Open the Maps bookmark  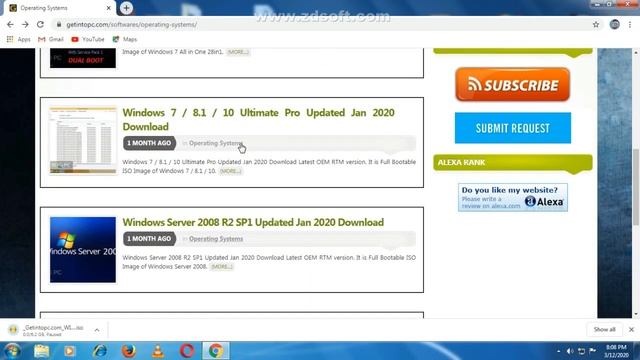pyautogui.click(x=125, y=39)
